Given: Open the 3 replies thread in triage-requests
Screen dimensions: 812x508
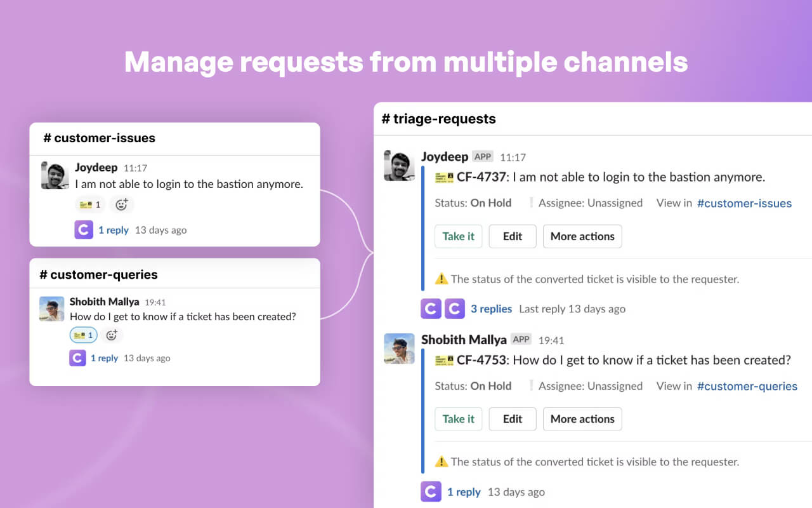Looking at the screenshot, I should [x=491, y=309].
